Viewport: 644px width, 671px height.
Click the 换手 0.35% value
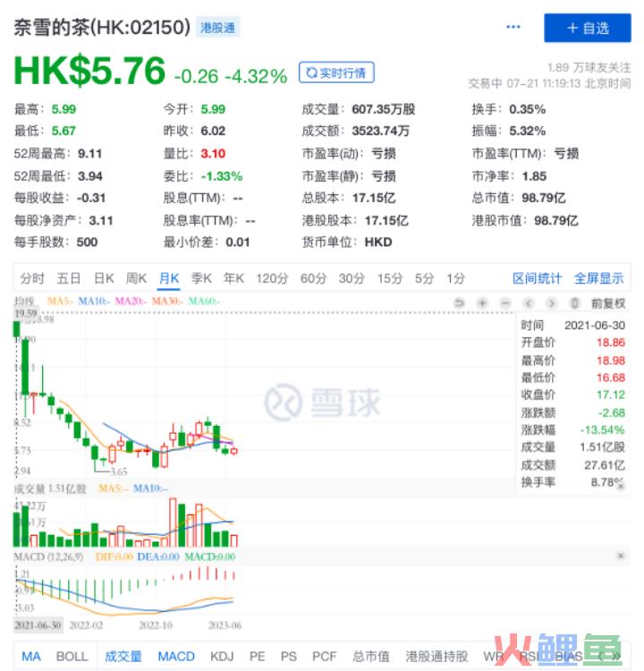[x=527, y=109]
